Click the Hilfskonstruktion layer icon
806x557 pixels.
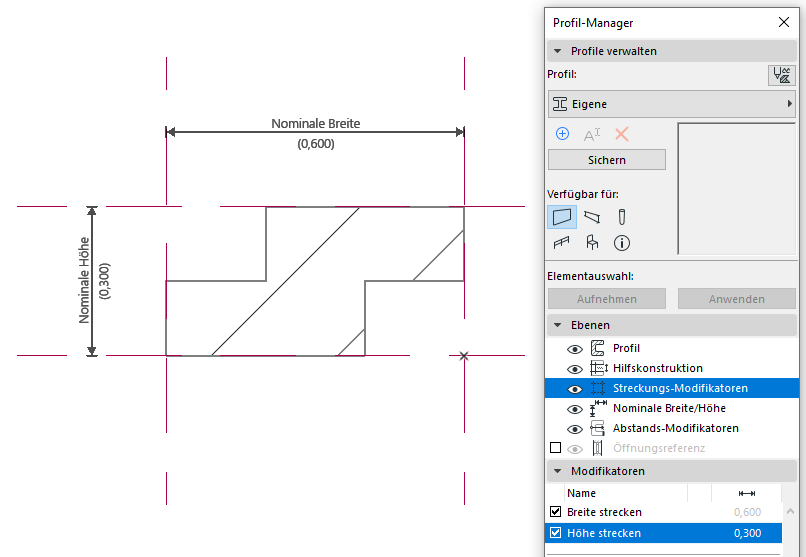(598, 368)
